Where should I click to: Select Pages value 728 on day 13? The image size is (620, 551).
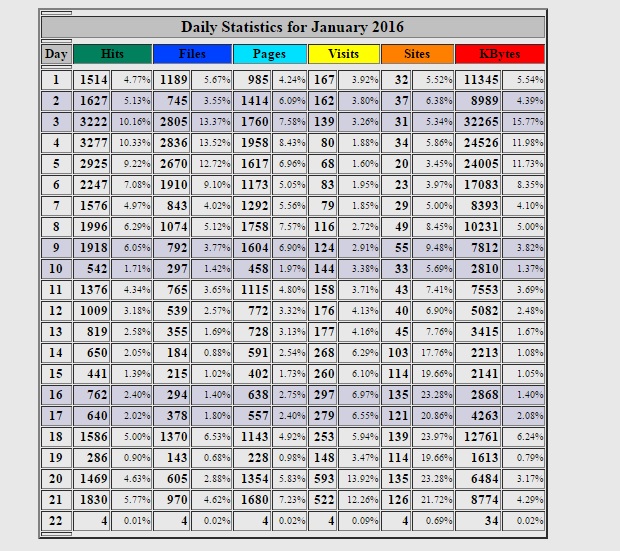pyautogui.click(x=252, y=331)
